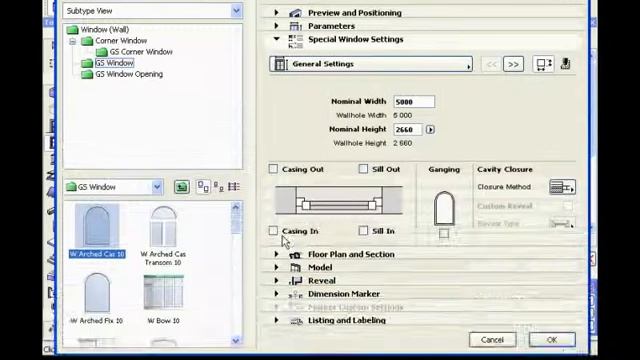Expand Dimension Marker panel

(277, 294)
